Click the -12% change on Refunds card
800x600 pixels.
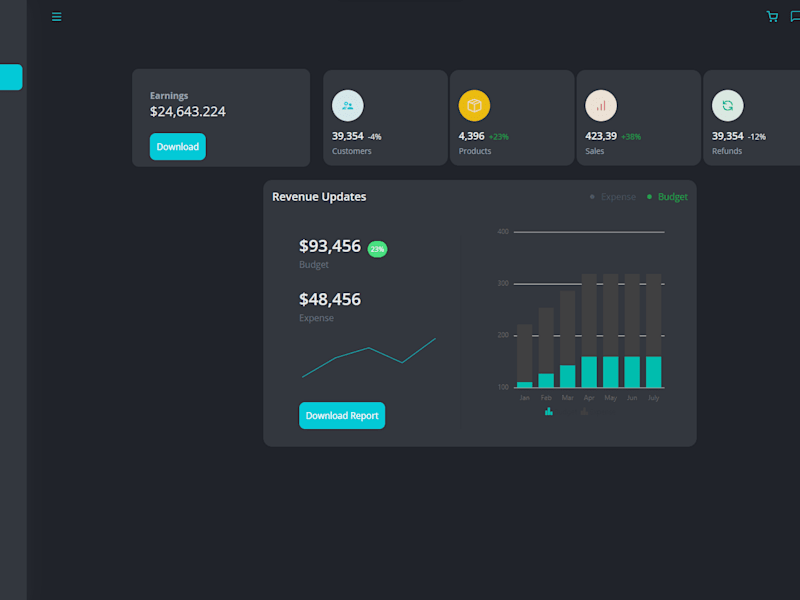[757, 137]
